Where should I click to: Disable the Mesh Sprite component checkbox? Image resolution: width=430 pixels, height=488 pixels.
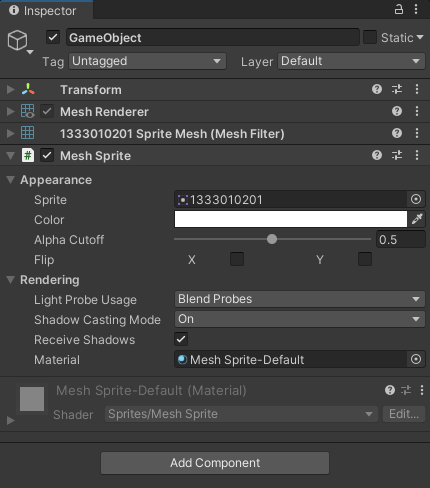47,155
